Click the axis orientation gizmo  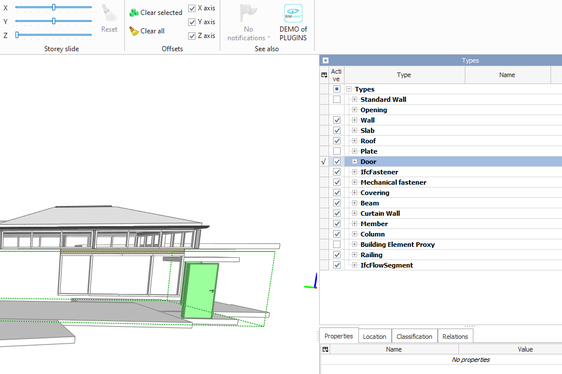[x=311, y=282]
